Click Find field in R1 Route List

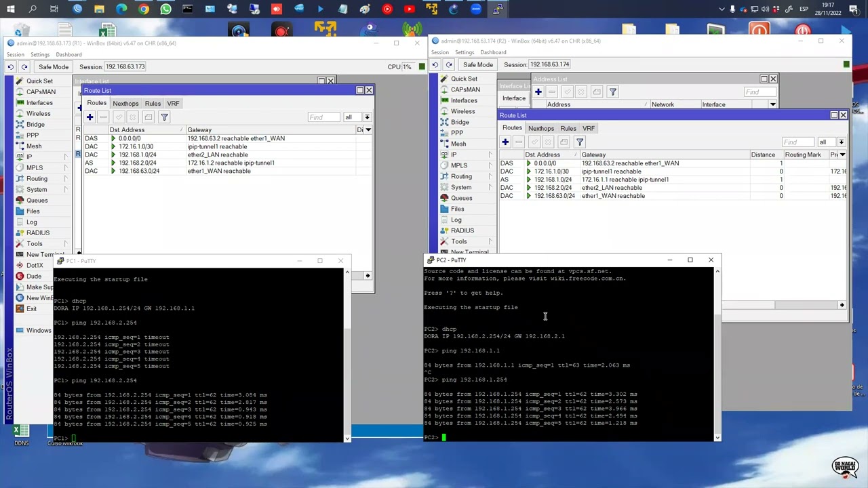pyautogui.click(x=323, y=118)
